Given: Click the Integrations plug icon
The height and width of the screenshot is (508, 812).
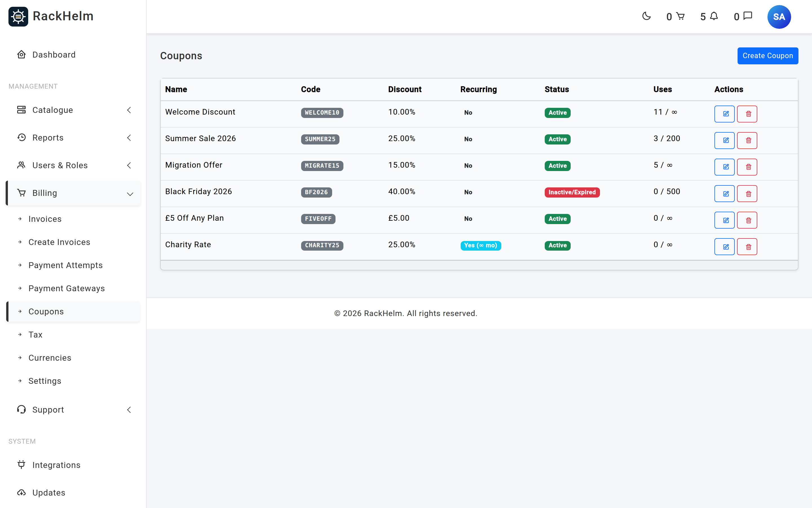Looking at the screenshot, I should [21, 464].
